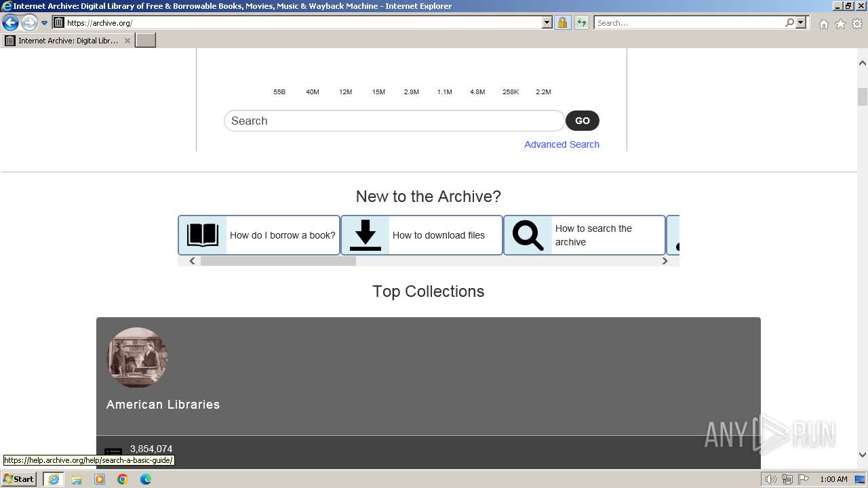Click the 1:00 AM system clock
The height and width of the screenshot is (488, 868).
pos(833,479)
